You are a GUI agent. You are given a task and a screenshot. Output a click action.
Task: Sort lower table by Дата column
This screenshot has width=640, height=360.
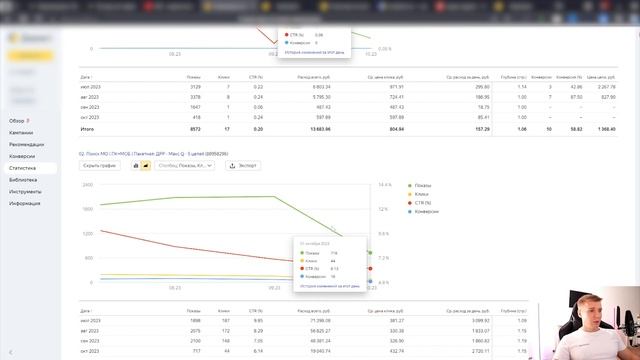tap(86, 311)
